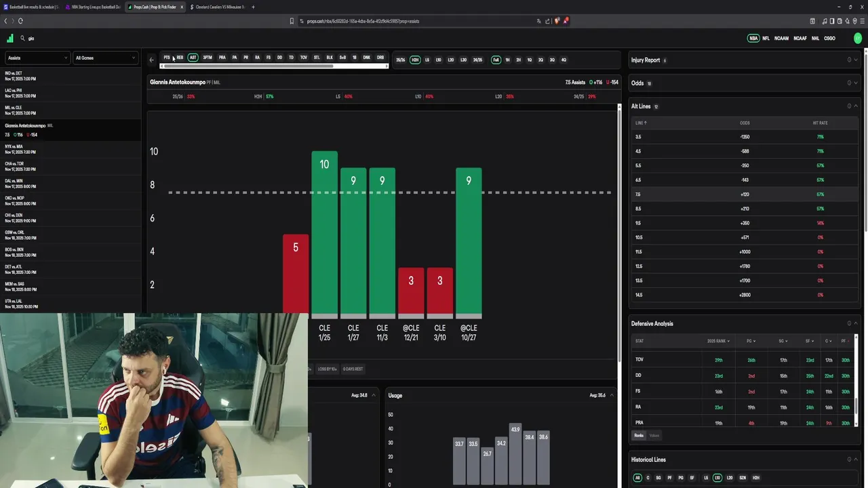This screenshot has width=868, height=488.
Task: Open a new browser tab with plus
Action: [253, 7]
